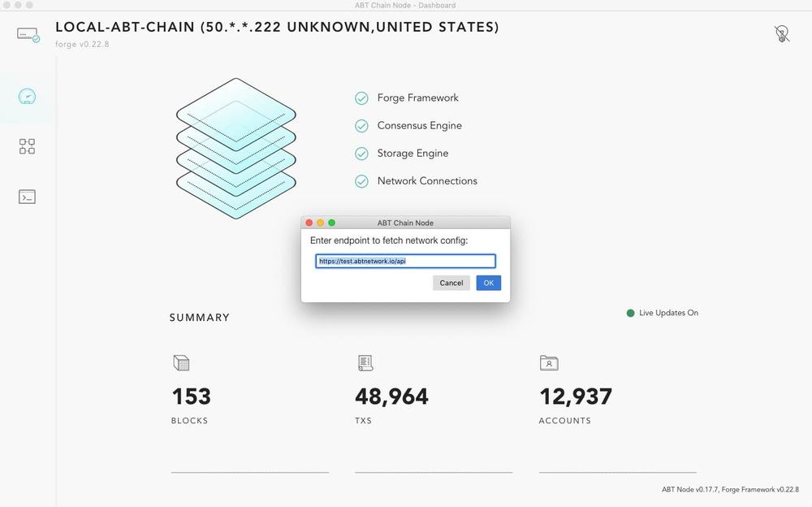Toggle the Live Updates On indicator
The height and width of the screenshot is (507, 812).
663,313
